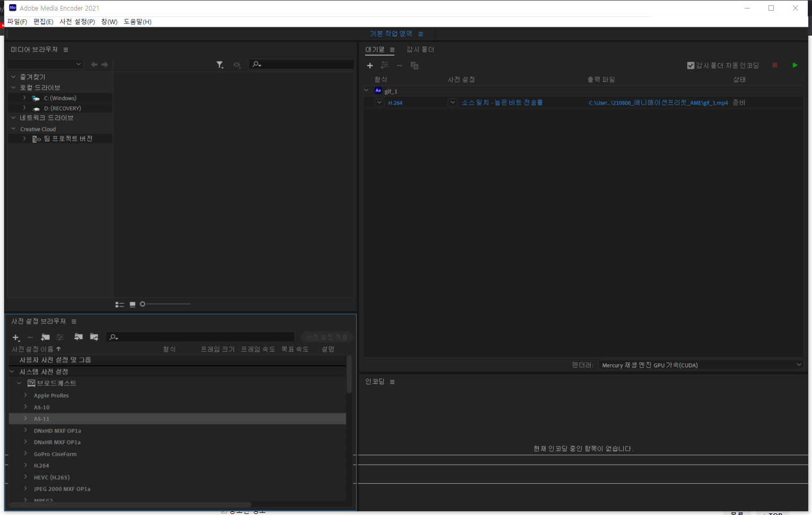Click the gif_1.mp4 output file path link

pyautogui.click(x=658, y=103)
